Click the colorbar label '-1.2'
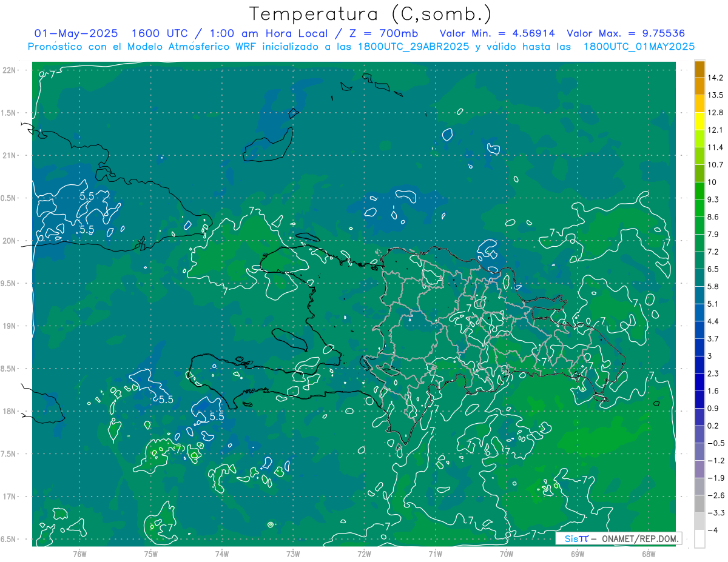Viewport: 728px width, 562px height. pyautogui.click(x=716, y=460)
